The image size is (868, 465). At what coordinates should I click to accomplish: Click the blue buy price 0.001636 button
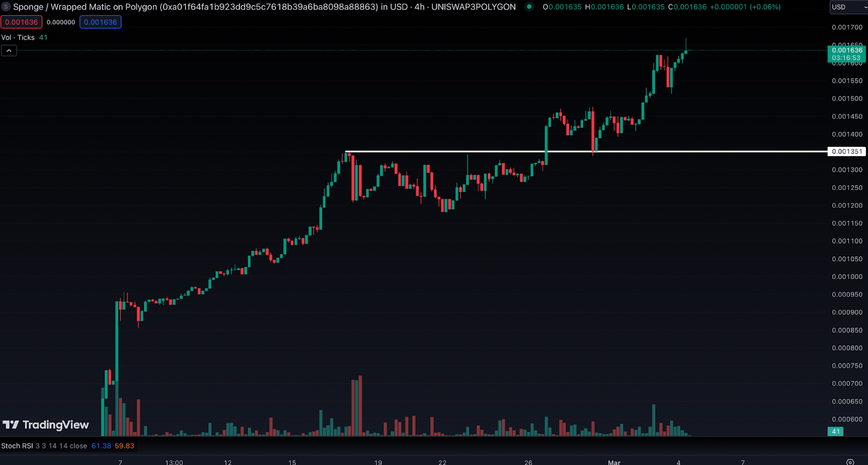coord(100,22)
